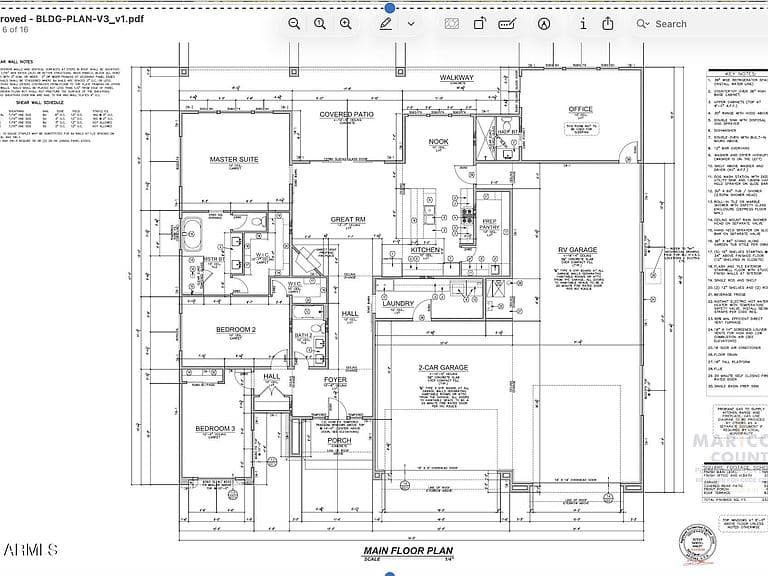Screen dimensions: 768x576
Task: Click the KEY NOTES heading
Action: pos(741,72)
